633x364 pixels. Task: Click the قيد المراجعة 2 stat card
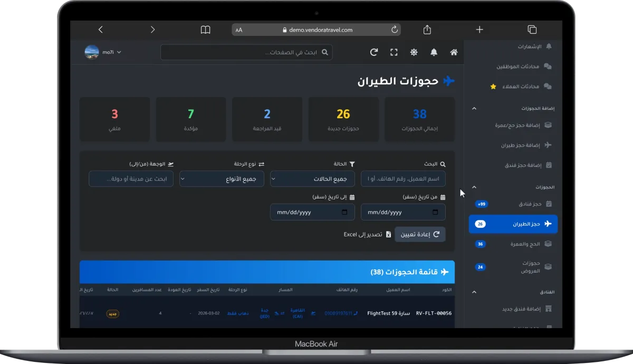point(267,119)
